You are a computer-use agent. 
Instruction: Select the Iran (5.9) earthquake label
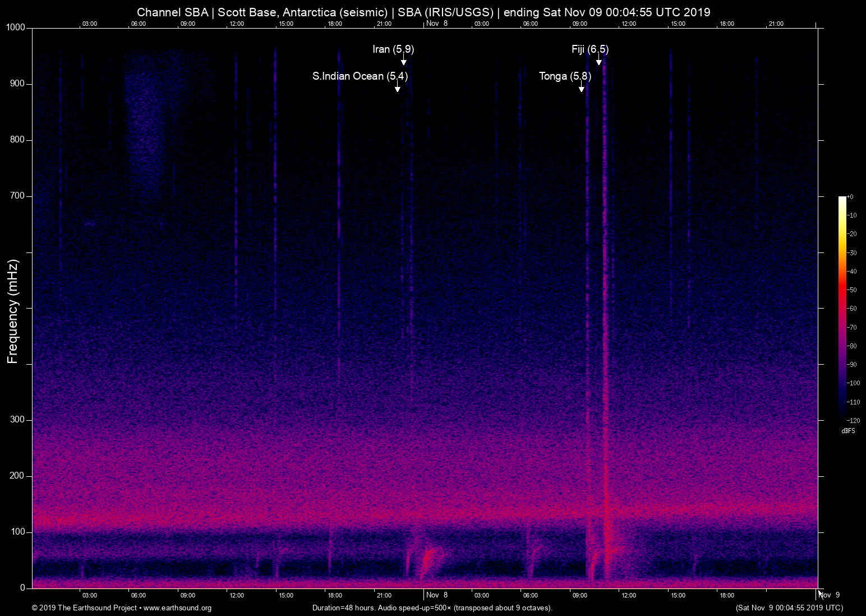click(393, 49)
